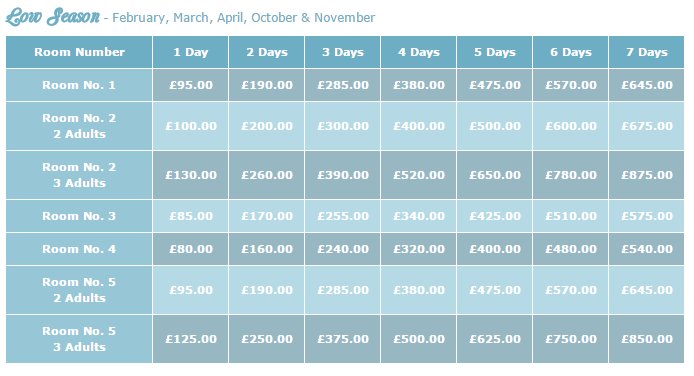Image resolution: width=694 pixels, height=376 pixels.
Task: Click the Room No. 1 row label
Action: [79, 85]
